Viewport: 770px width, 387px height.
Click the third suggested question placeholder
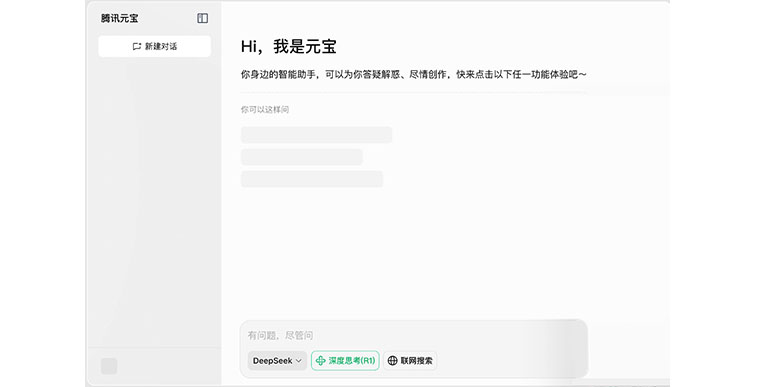click(312, 179)
